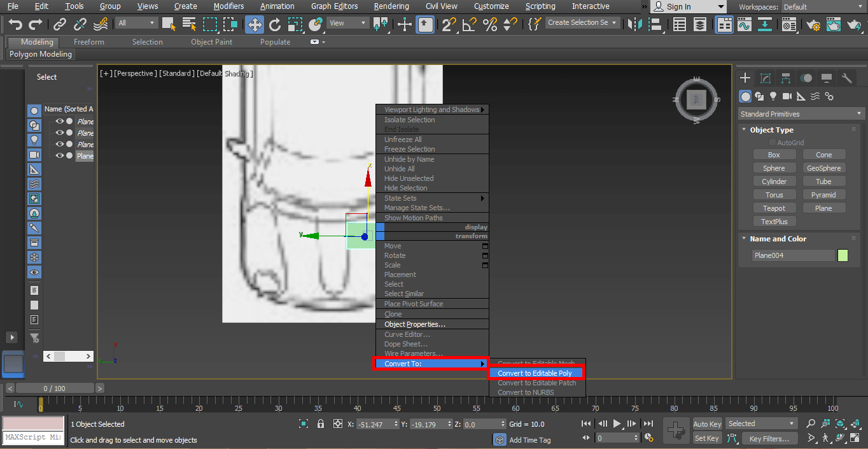Click the Undo icon
This screenshot has width=868, height=449.
pyautogui.click(x=15, y=24)
